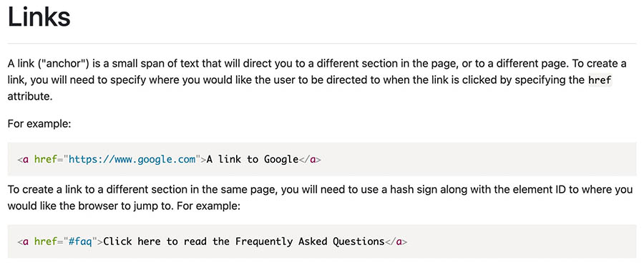Click the green href attribute in the Google example

pos(46,159)
